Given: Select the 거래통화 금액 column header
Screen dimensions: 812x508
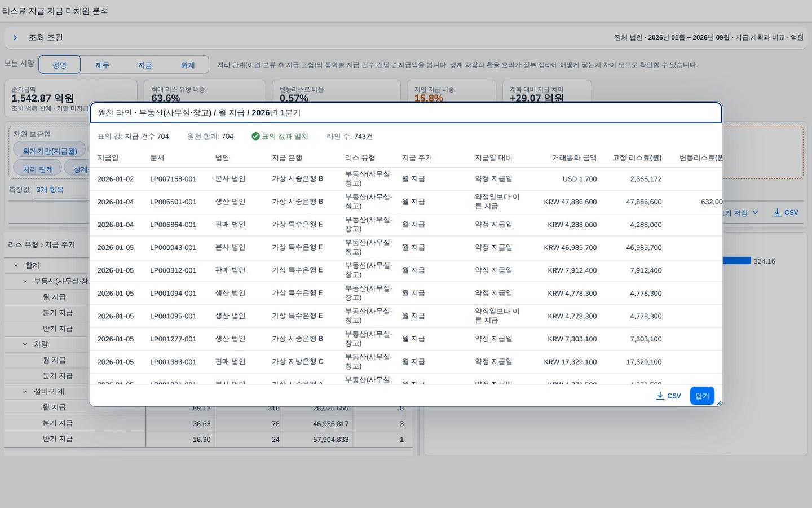Looking at the screenshot, I should pos(574,158).
